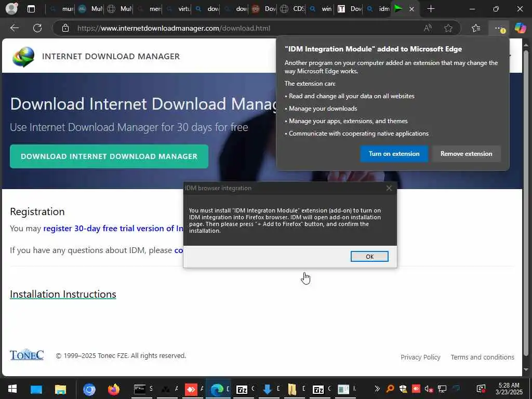Image resolution: width=532 pixels, height=399 pixels.
Task: Open the Privacy Policy footer link
Action: pos(420,357)
